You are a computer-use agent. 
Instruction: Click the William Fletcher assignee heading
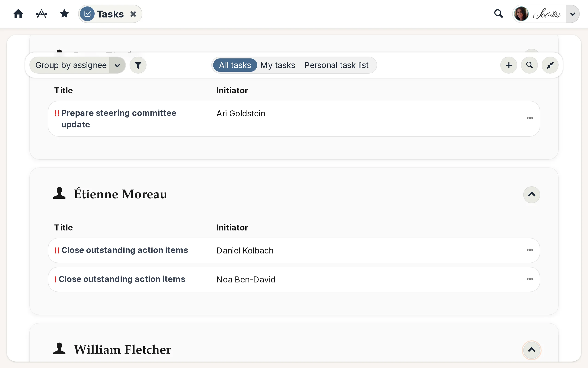click(123, 350)
